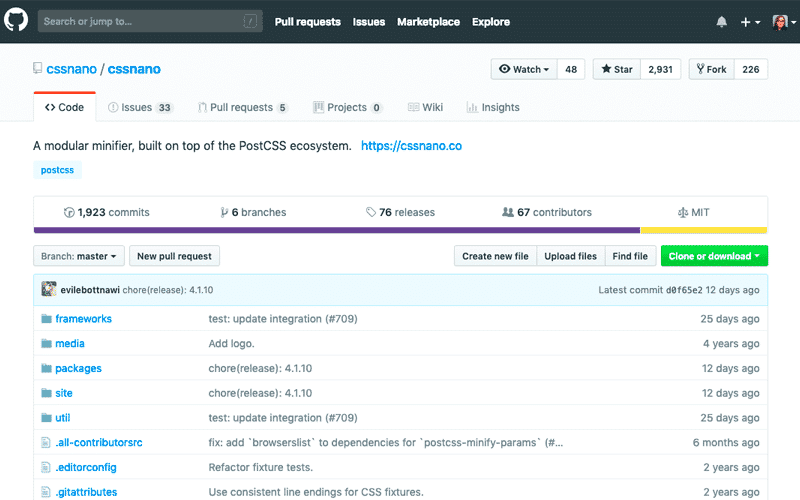Open the notifications bell

point(722,22)
